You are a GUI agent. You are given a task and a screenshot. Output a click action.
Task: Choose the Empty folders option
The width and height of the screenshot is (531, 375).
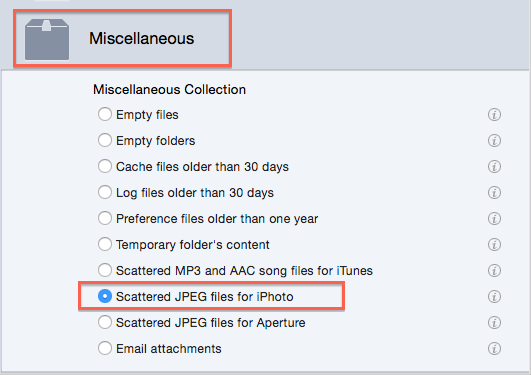point(105,140)
